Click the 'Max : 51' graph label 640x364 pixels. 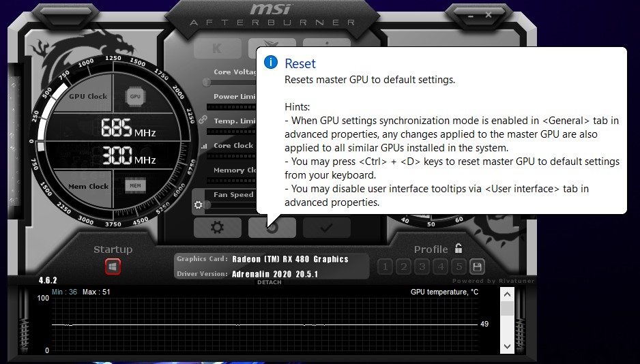point(96,292)
